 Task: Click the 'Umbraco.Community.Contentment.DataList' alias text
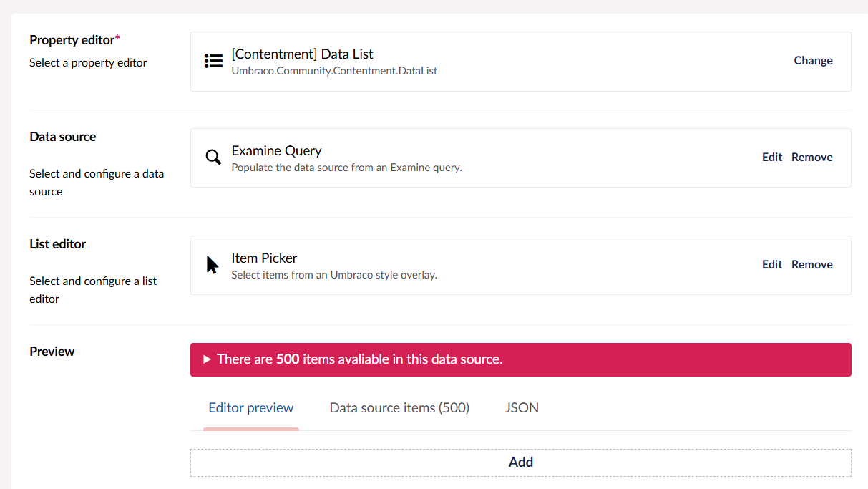(334, 71)
